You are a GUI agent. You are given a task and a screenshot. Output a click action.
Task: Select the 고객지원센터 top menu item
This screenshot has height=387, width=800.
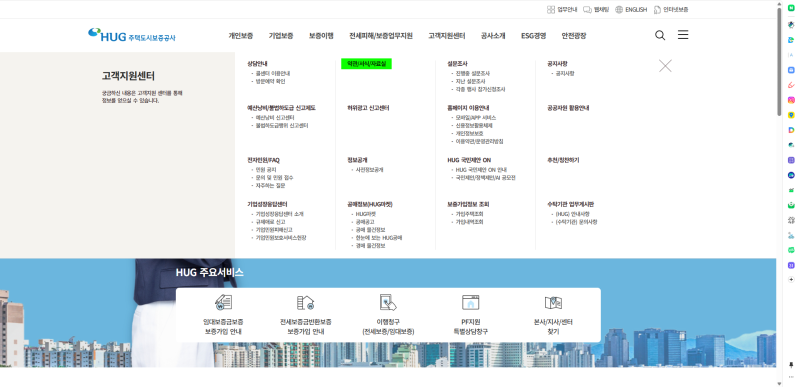[446, 36]
